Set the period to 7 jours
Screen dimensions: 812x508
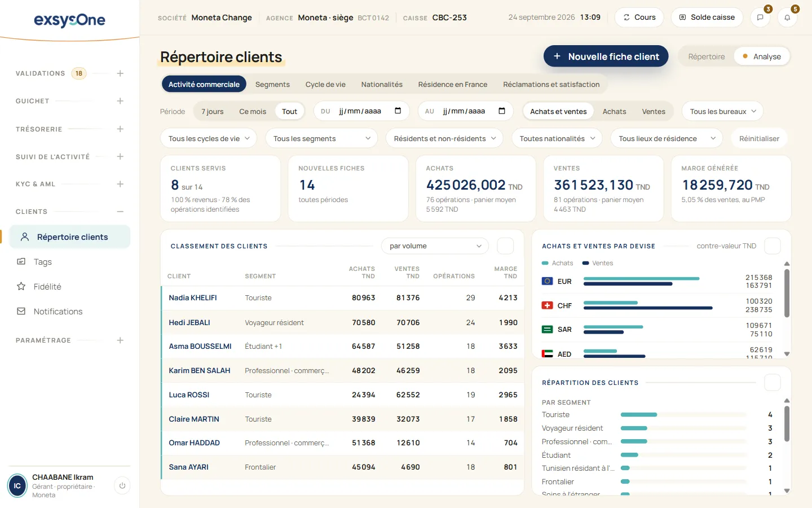pyautogui.click(x=213, y=111)
